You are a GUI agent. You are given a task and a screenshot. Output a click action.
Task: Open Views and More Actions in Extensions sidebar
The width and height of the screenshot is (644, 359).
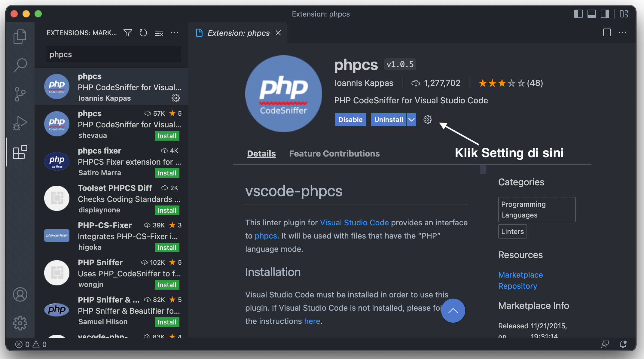coord(175,33)
